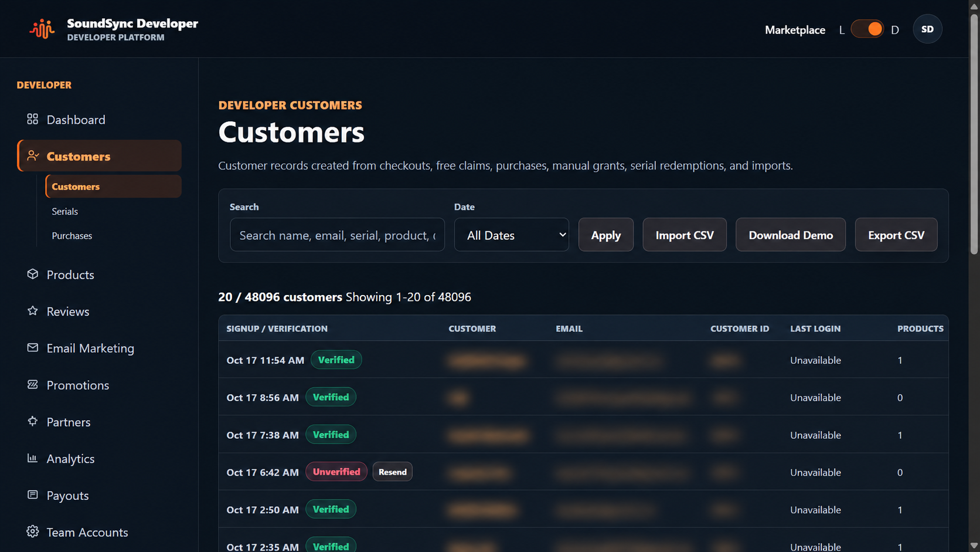The image size is (980, 552).
Task: Toggle the light/dark theme switch
Action: click(x=867, y=29)
